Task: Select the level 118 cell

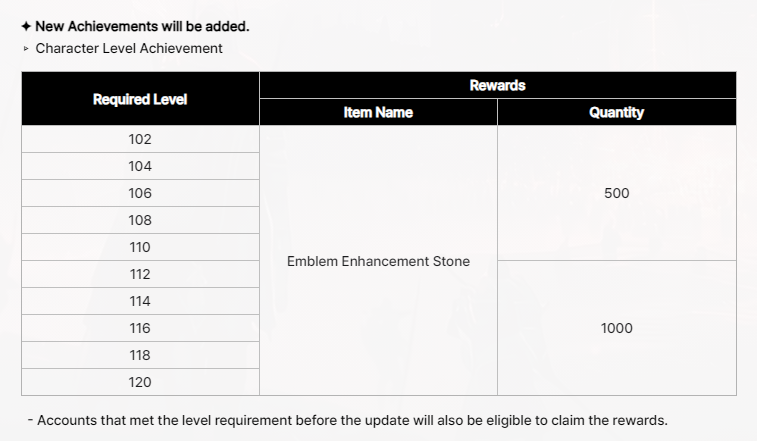Action: pos(140,356)
